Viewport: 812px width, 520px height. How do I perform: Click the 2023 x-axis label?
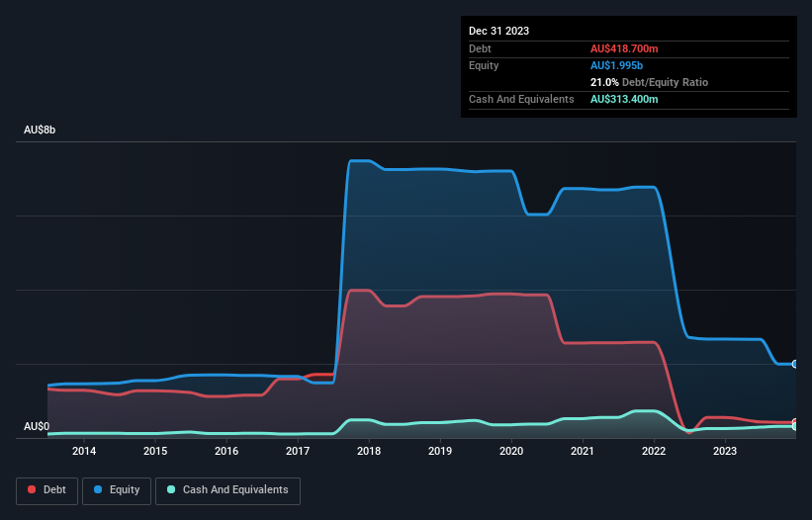coord(725,451)
